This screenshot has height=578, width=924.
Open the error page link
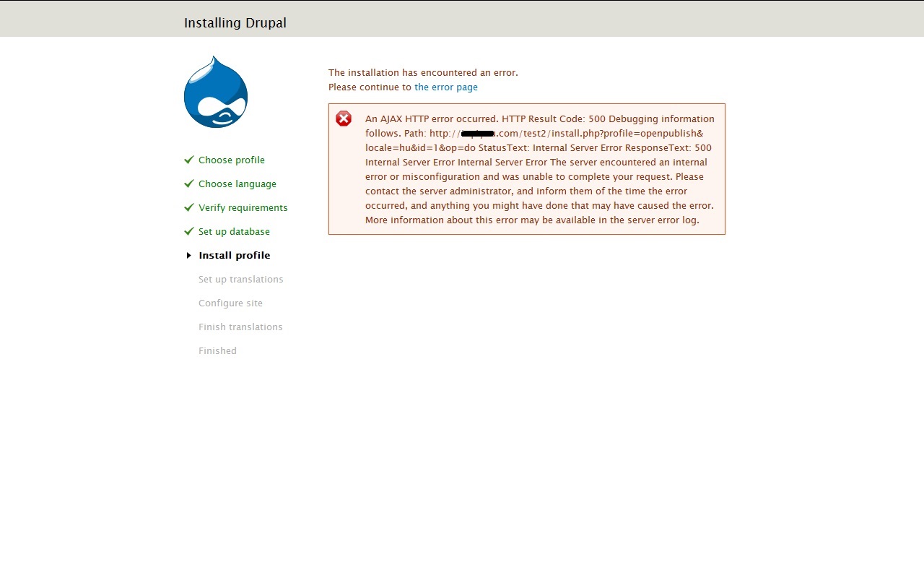point(445,87)
